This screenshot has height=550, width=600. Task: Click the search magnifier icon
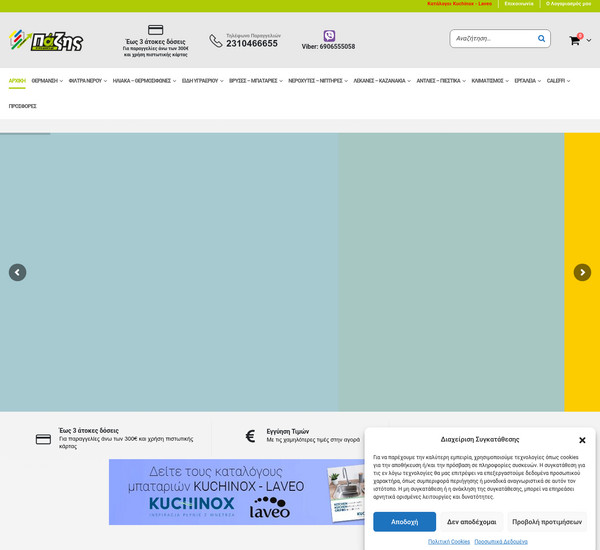[x=541, y=38]
